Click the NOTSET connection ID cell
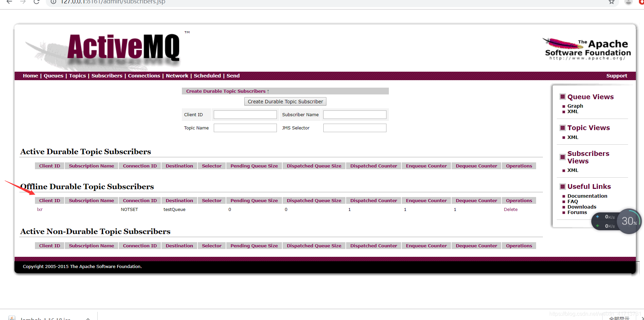 pyautogui.click(x=129, y=210)
